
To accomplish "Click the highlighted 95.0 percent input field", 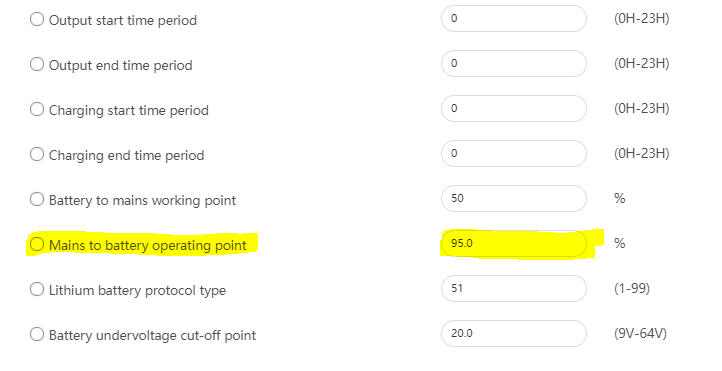I will tap(514, 243).
